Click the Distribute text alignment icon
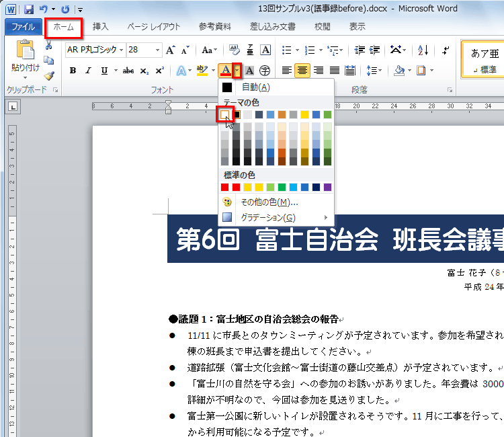Viewport: 504px width, 437px height. pyautogui.click(x=349, y=70)
